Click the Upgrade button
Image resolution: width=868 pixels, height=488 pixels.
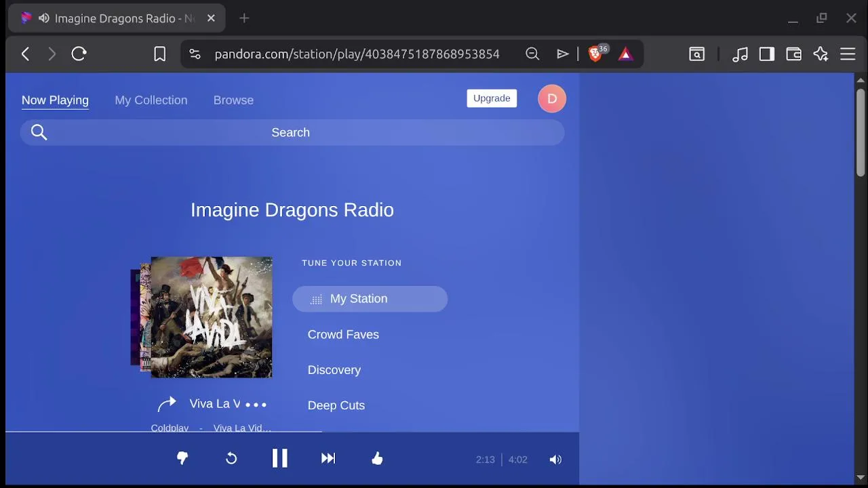[492, 98]
